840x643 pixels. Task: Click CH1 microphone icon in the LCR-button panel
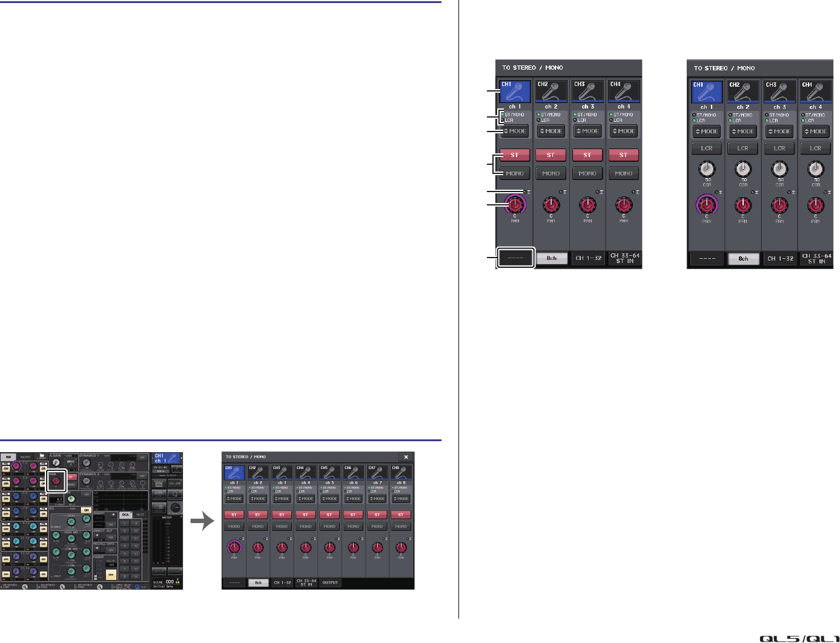pyautogui.click(x=707, y=92)
